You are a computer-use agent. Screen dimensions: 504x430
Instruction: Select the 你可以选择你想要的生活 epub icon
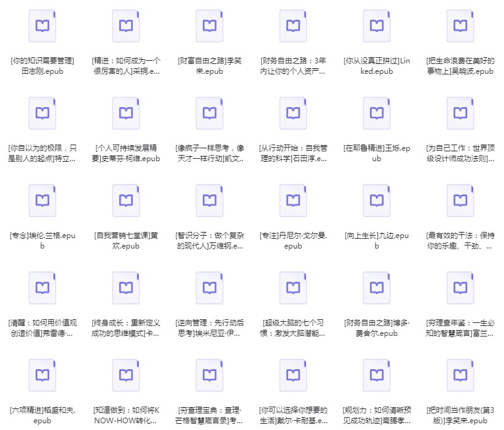(293, 375)
